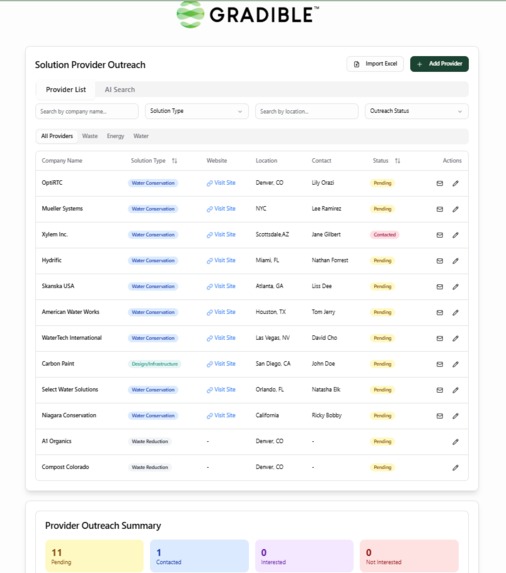Click Water Conservation tag for Mueller Systems
The height and width of the screenshot is (573, 506).
click(x=153, y=209)
